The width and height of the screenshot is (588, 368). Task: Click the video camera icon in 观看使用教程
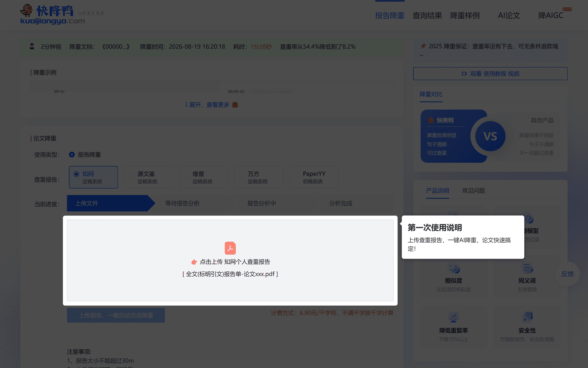[x=464, y=74]
